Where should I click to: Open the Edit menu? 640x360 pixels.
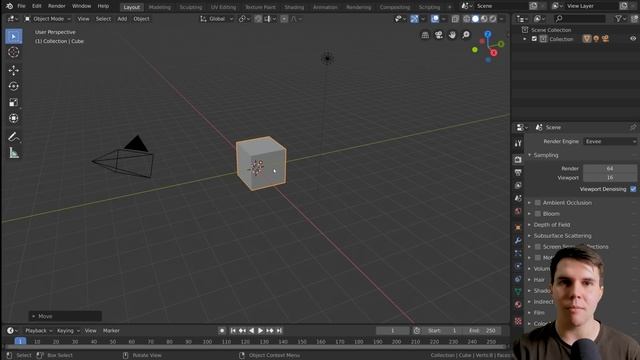(37, 6)
